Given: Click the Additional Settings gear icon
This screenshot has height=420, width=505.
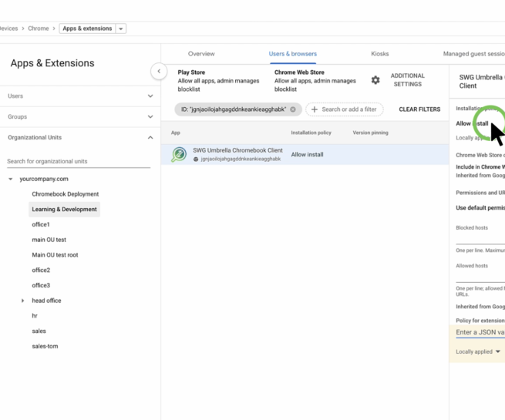Looking at the screenshot, I should 375,80.
